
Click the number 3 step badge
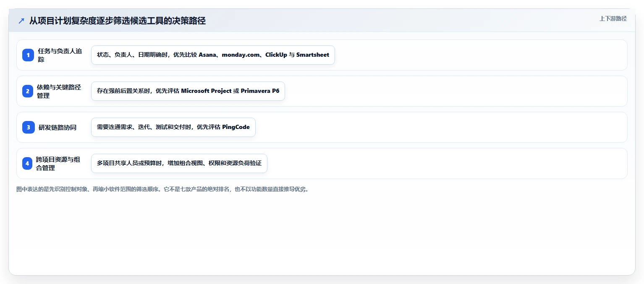[x=29, y=127]
